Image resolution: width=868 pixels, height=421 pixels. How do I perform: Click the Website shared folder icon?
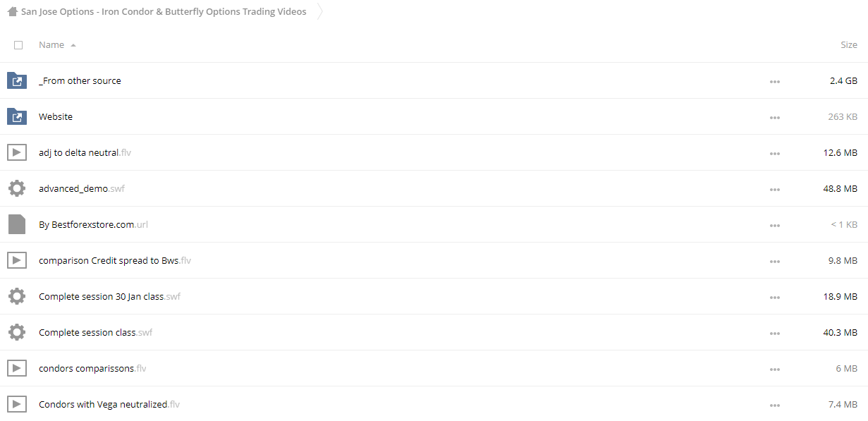point(17,116)
